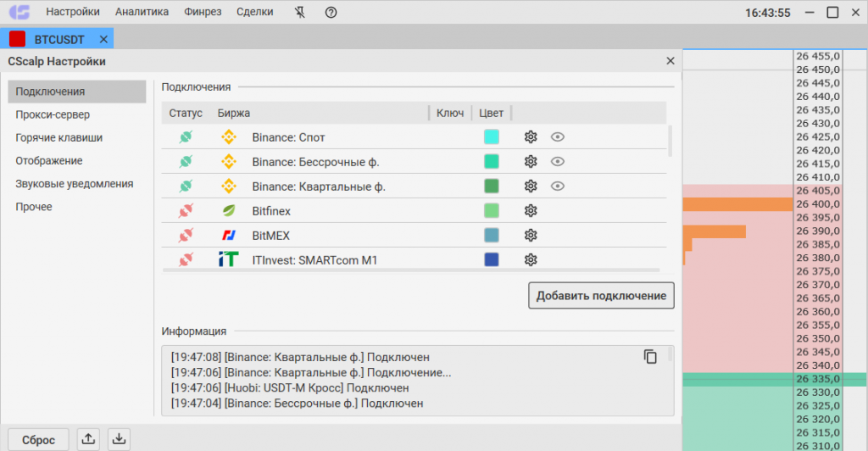Open the Аналитика menu
The height and width of the screenshot is (451, 868).
[142, 13]
